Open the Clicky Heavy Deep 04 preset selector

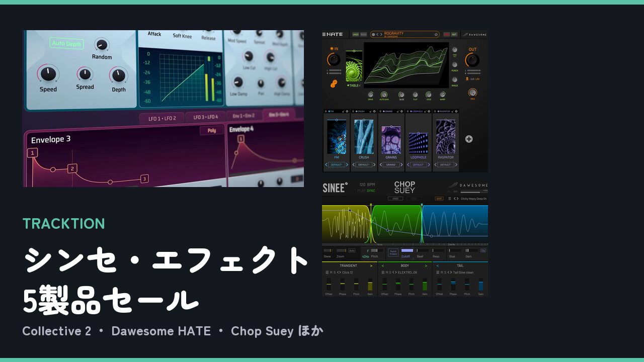coord(473,199)
